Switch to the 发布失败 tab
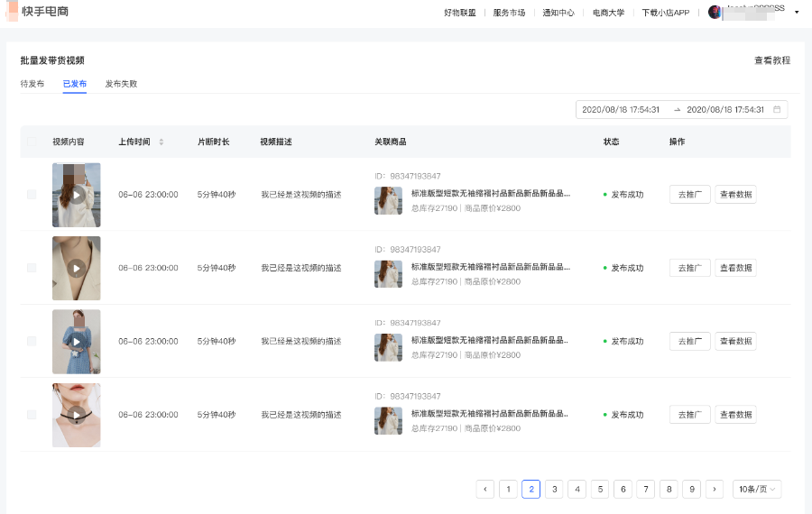The width and height of the screenshot is (812, 514). [x=121, y=84]
